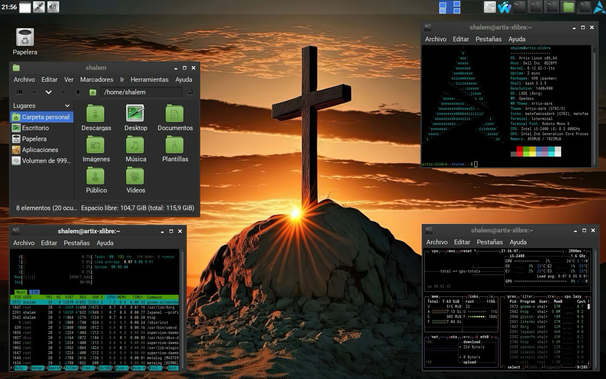Click the Quit function key in htop

coord(173,368)
